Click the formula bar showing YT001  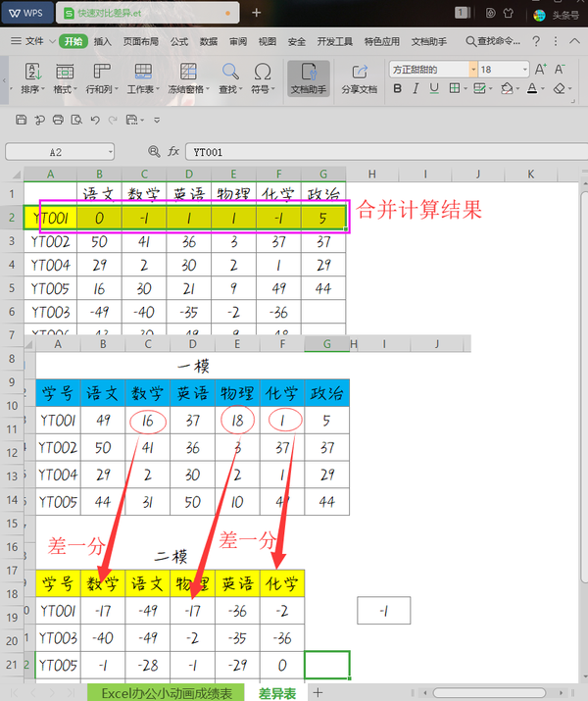(386, 152)
